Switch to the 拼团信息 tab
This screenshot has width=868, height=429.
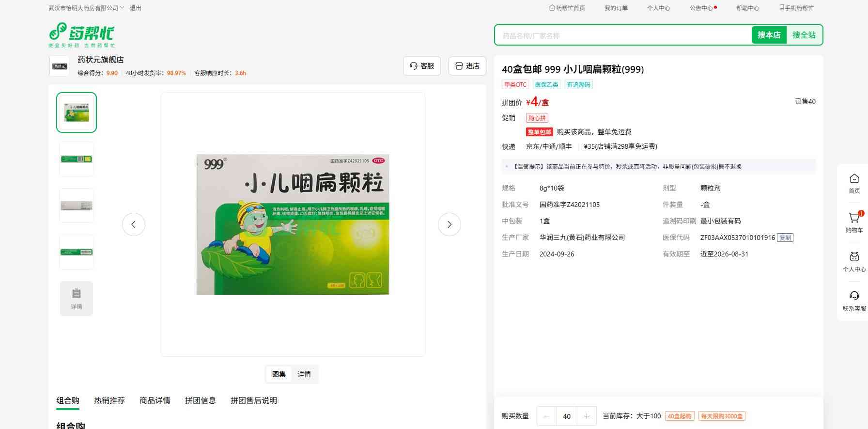pos(201,400)
